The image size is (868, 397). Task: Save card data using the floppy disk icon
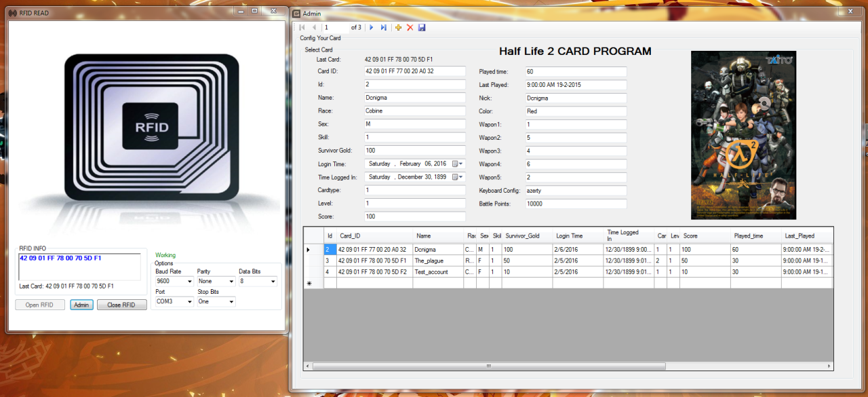[422, 27]
